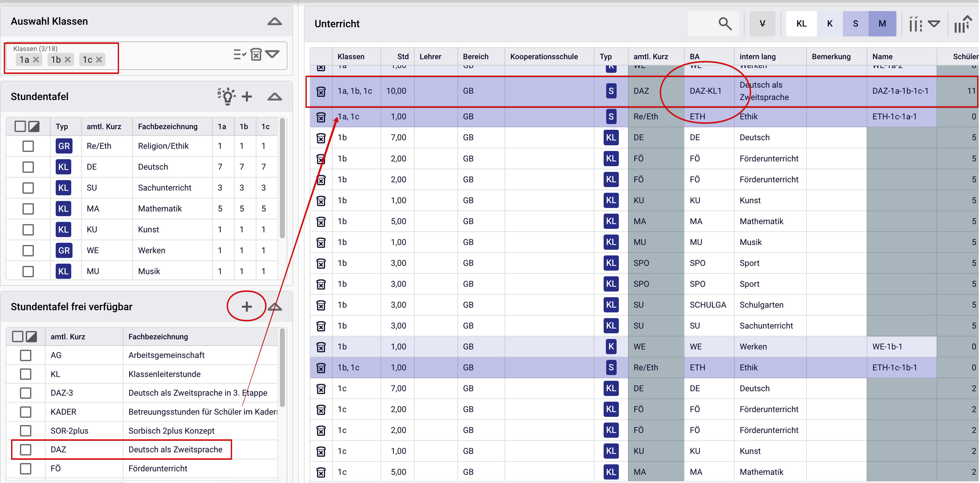Click the search magnifier in Unterricht header
This screenshot has width=980, height=483.
click(x=724, y=23)
